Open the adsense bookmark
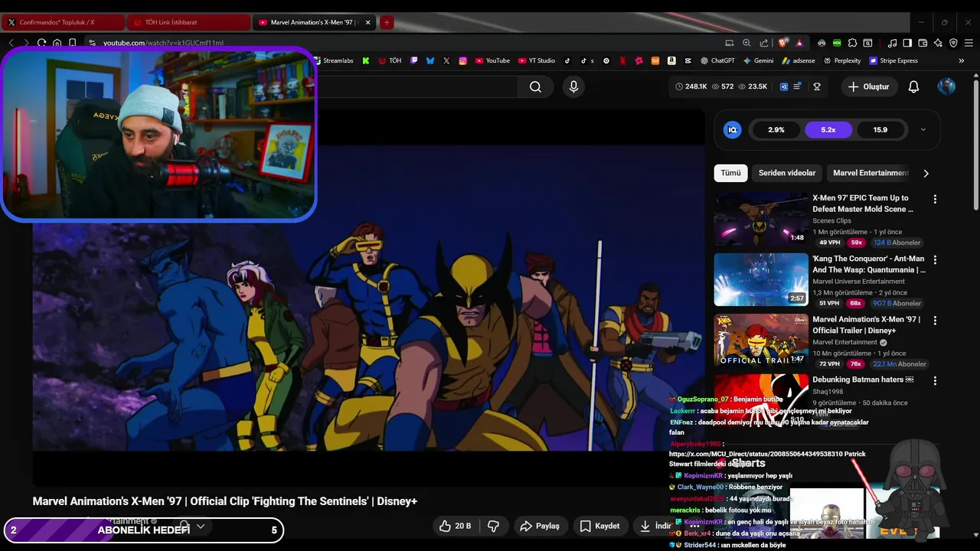The height and width of the screenshot is (551, 980). (799, 60)
